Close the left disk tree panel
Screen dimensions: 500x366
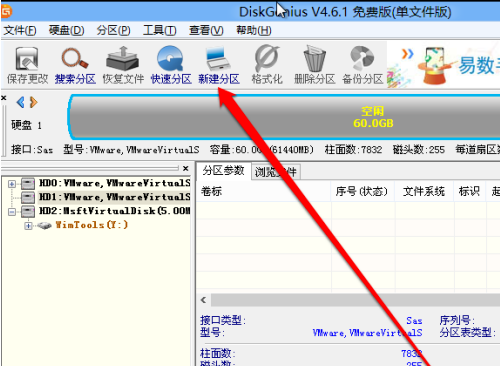[186, 169]
